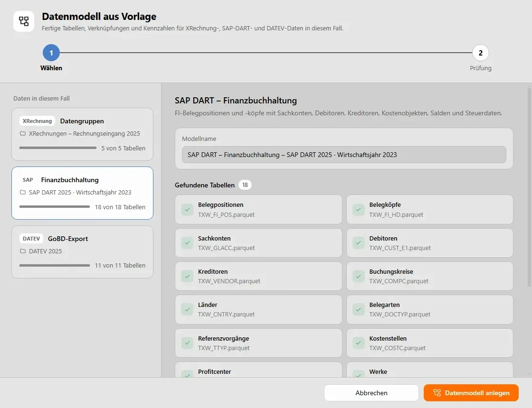Click the TXW_VENDOR.parquet file name

pos(229,281)
